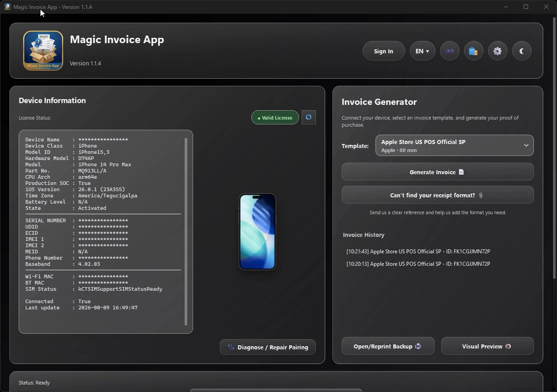Click the Model value iPhone 14 Pro Max
This screenshot has height=392, width=557.
(105, 164)
